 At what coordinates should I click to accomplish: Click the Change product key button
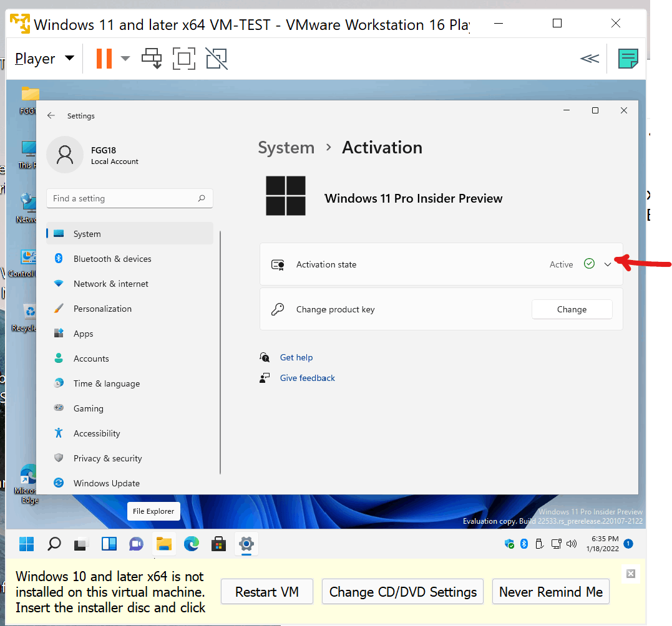coord(572,309)
